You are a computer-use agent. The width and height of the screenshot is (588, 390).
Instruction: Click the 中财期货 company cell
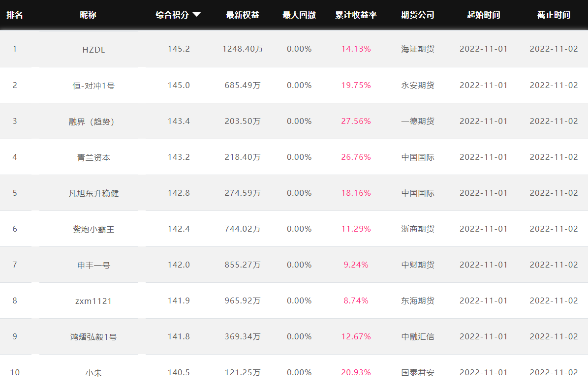418,265
